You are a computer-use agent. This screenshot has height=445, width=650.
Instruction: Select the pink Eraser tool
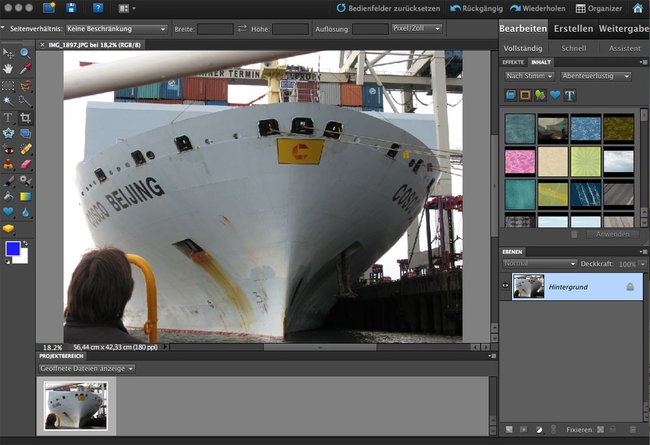[25, 164]
